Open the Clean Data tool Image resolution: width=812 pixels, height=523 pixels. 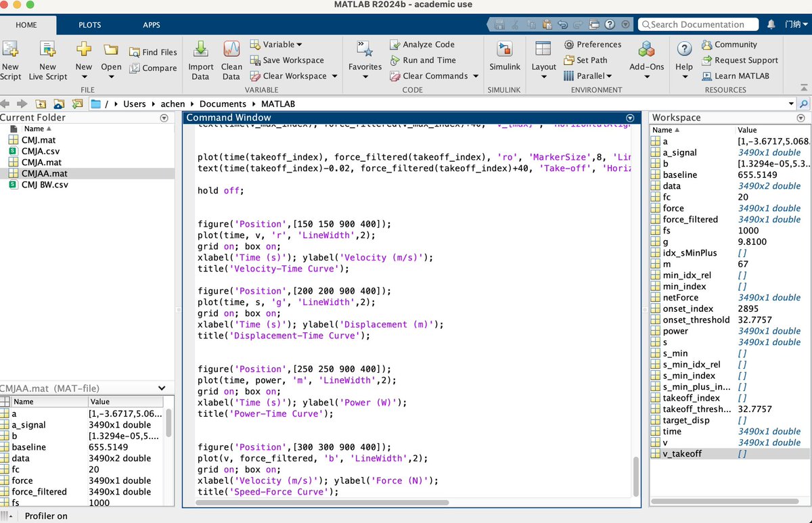pyautogui.click(x=231, y=60)
